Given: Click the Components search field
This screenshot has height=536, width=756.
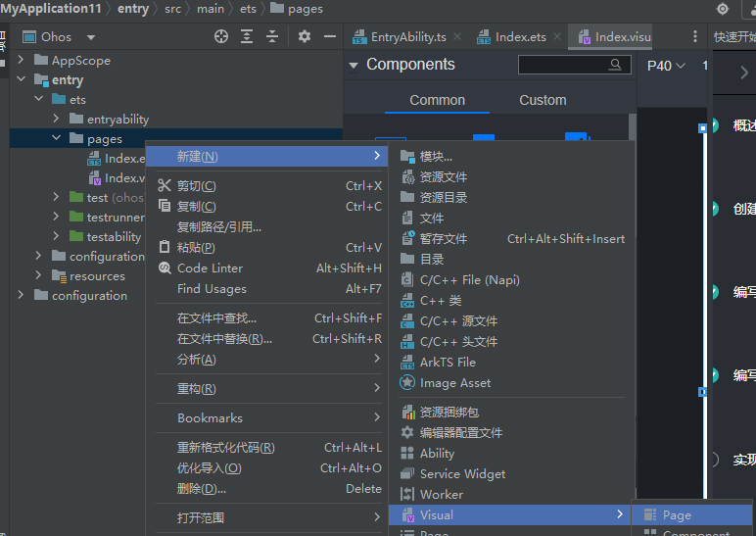Looking at the screenshot, I should 574,65.
